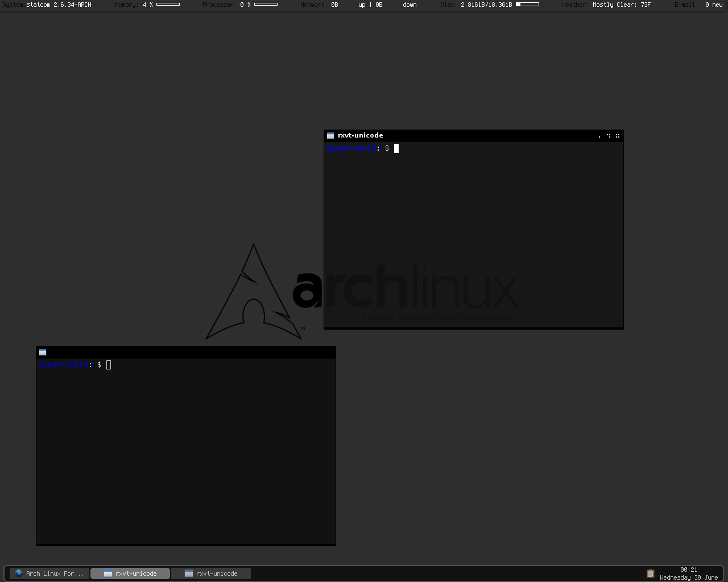This screenshot has height=582, width=728.
Task: Click the Disk usage bar in the top panel
Action: pos(527,5)
